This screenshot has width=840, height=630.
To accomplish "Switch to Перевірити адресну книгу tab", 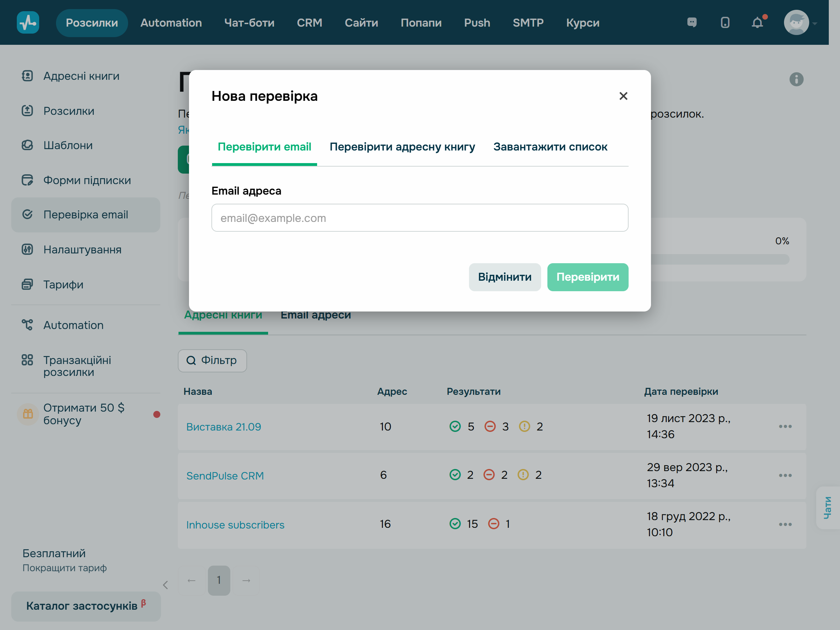I will point(402,147).
